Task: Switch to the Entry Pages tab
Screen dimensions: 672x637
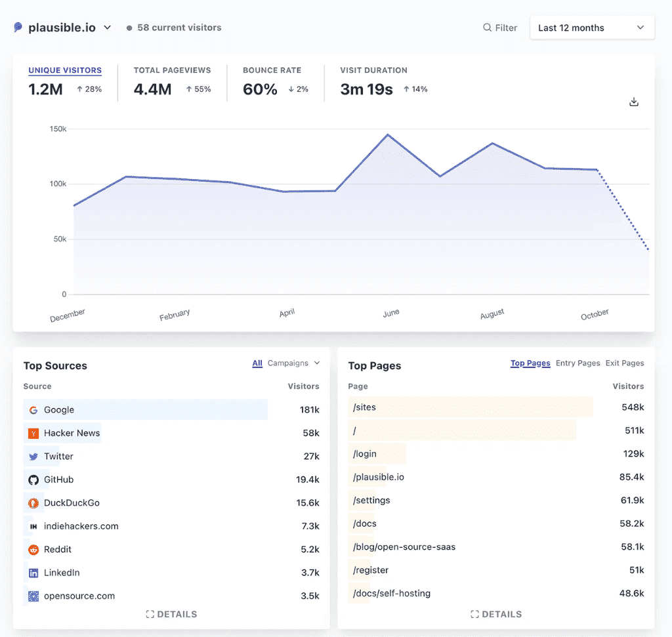Action: 577,363
